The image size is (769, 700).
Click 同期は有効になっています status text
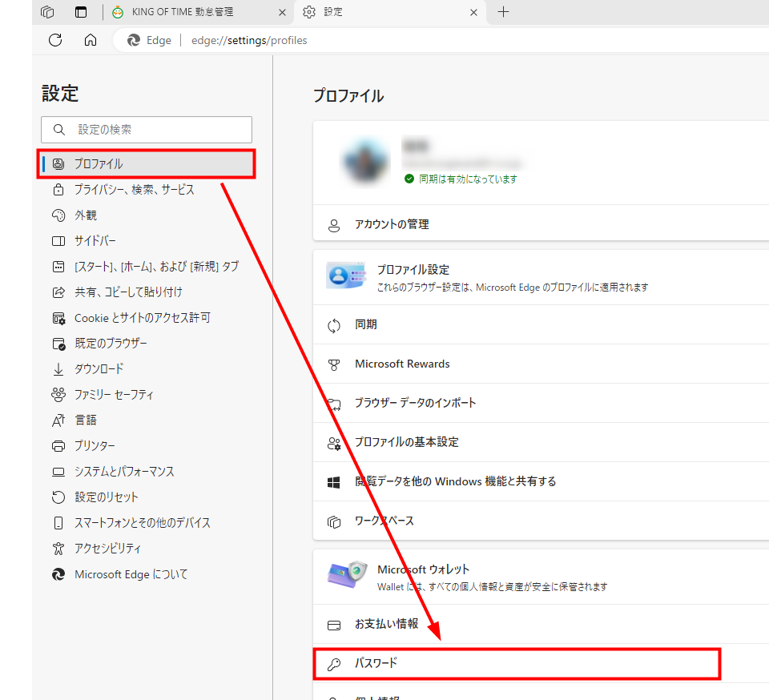(x=468, y=179)
